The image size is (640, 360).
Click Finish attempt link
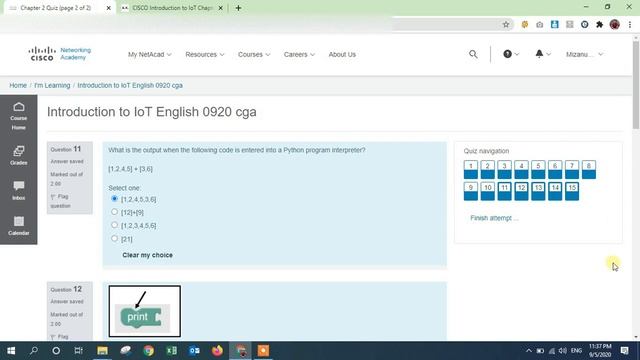[494, 218]
